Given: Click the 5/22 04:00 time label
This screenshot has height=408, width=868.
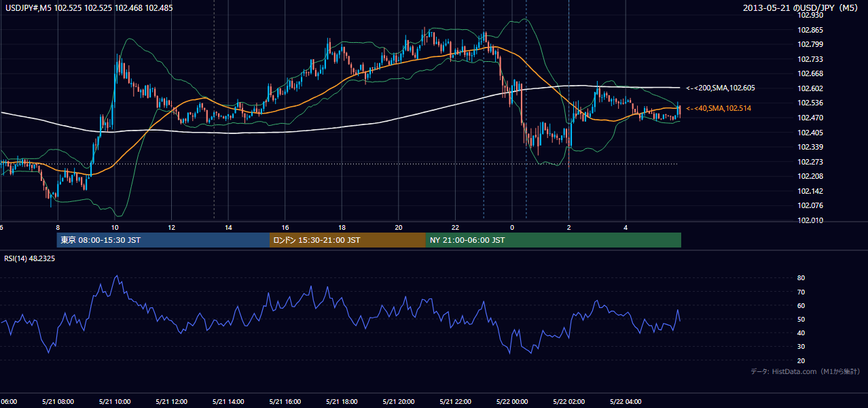Looking at the screenshot, I should click(x=626, y=401).
